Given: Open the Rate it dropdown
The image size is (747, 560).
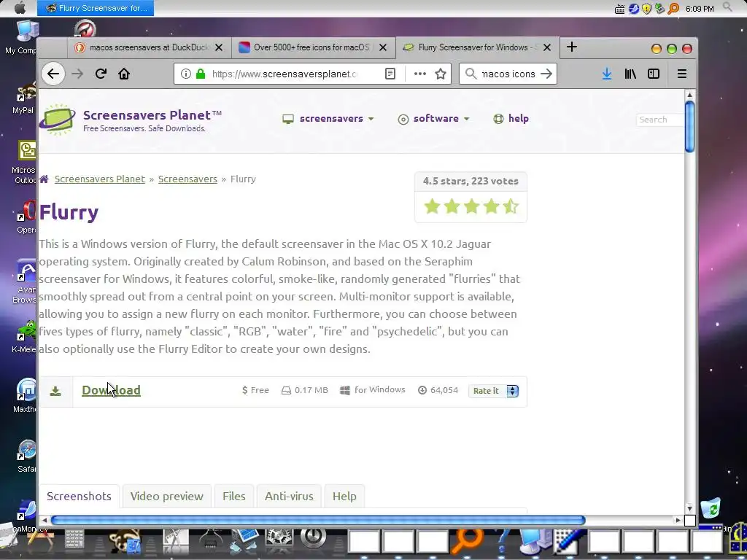Looking at the screenshot, I should [494, 391].
